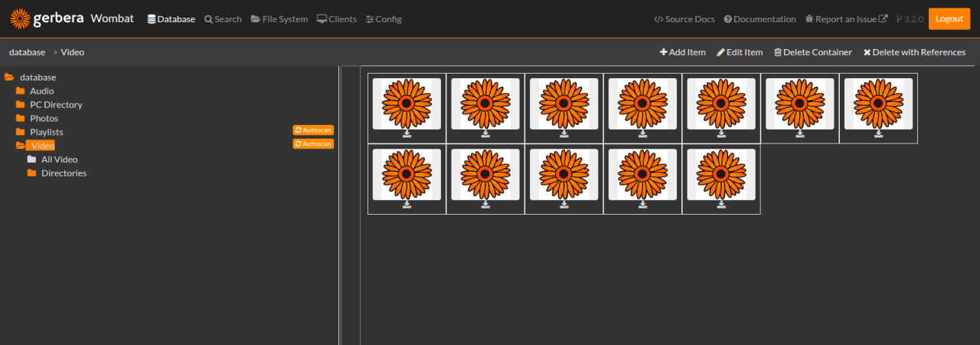Select the Directories tree item

(64, 173)
